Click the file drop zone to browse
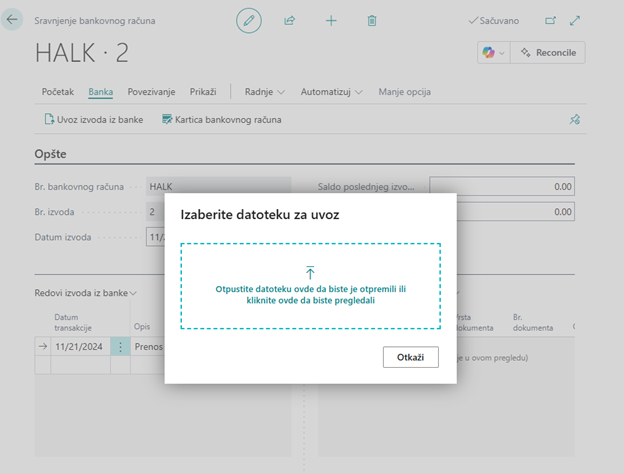The image size is (624, 474). click(310, 286)
